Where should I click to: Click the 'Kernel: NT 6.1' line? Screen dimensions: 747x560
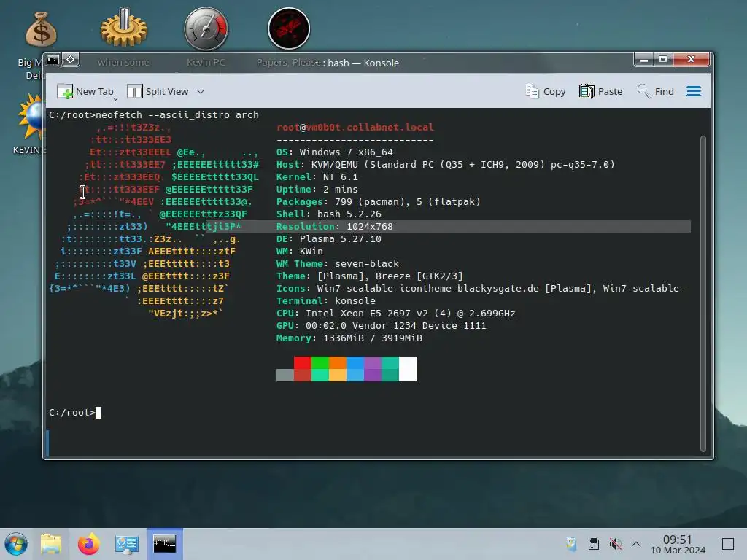point(317,177)
